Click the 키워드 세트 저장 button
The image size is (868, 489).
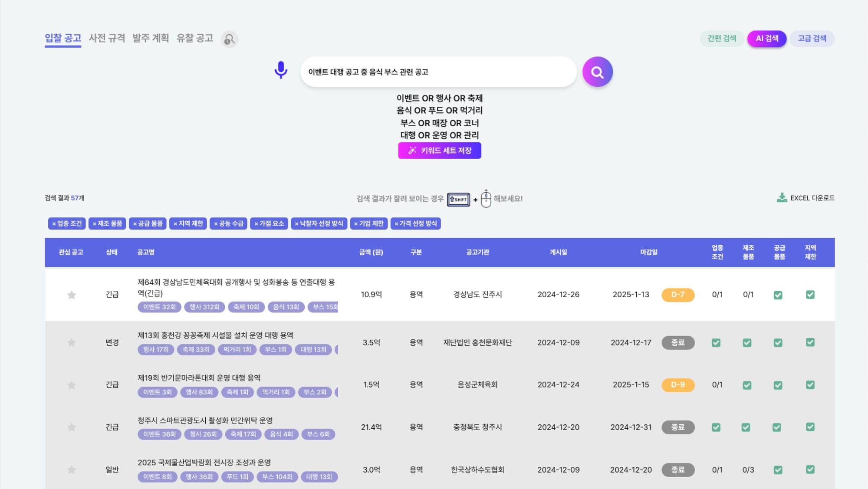440,151
